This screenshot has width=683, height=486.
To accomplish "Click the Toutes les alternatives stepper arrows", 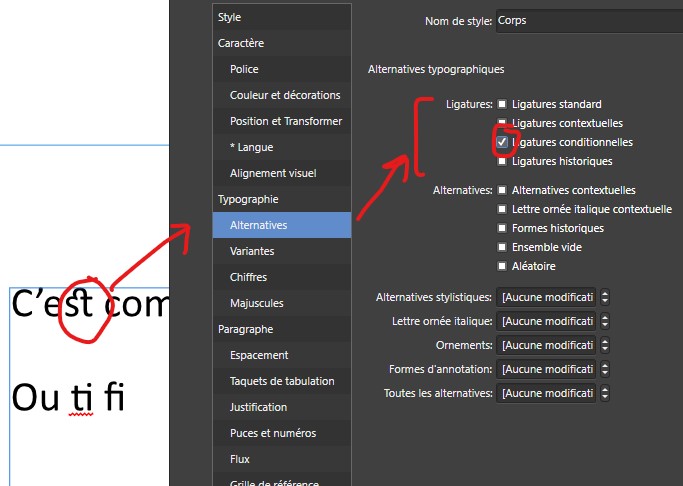I will click(x=605, y=393).
